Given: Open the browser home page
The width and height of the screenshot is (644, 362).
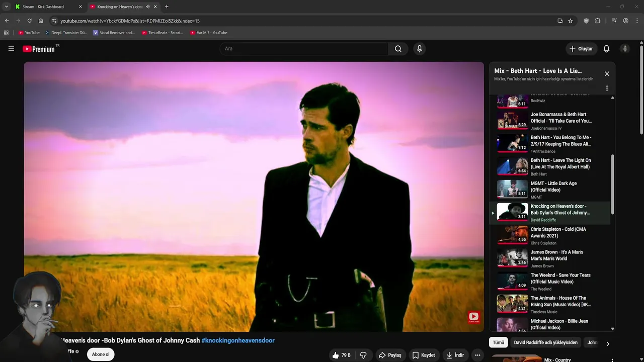Looking at the screenshot, I should click(x=41, y=21).
